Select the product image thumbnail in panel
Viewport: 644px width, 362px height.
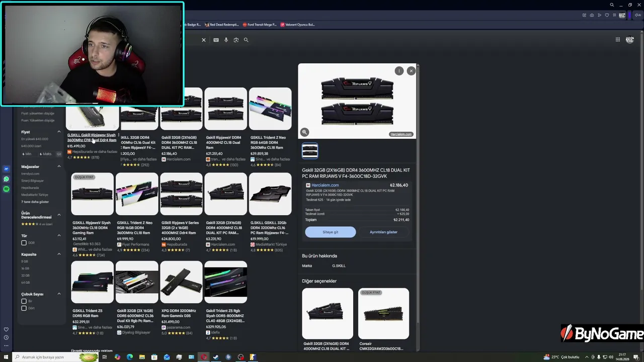(x=310, y=151)
